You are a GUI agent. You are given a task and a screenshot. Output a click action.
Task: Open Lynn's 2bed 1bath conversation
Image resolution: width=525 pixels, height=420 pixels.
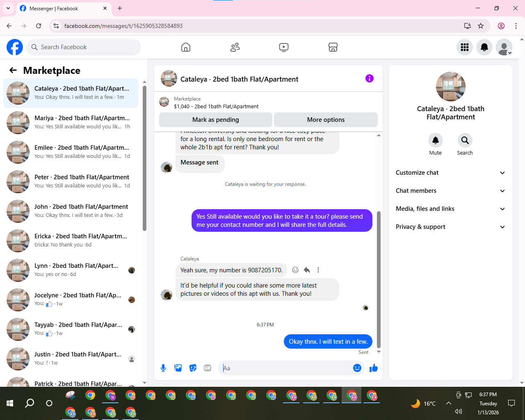tap(71, 270)
